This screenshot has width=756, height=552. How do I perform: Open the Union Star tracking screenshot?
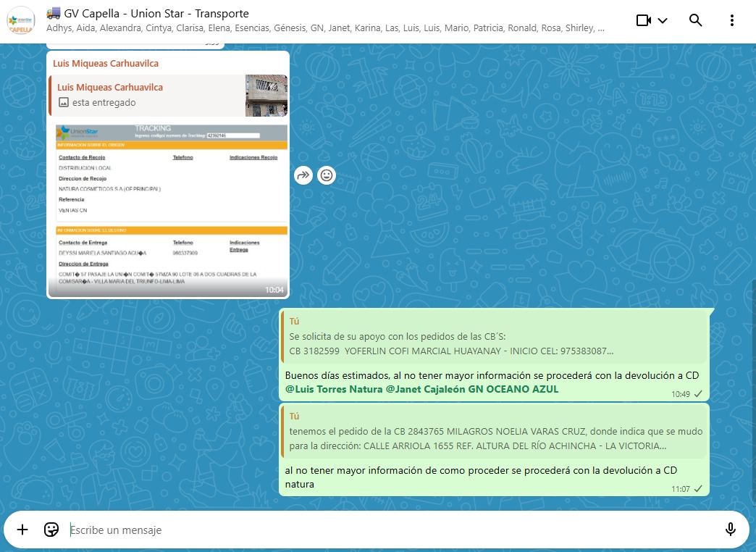point(168,206)
